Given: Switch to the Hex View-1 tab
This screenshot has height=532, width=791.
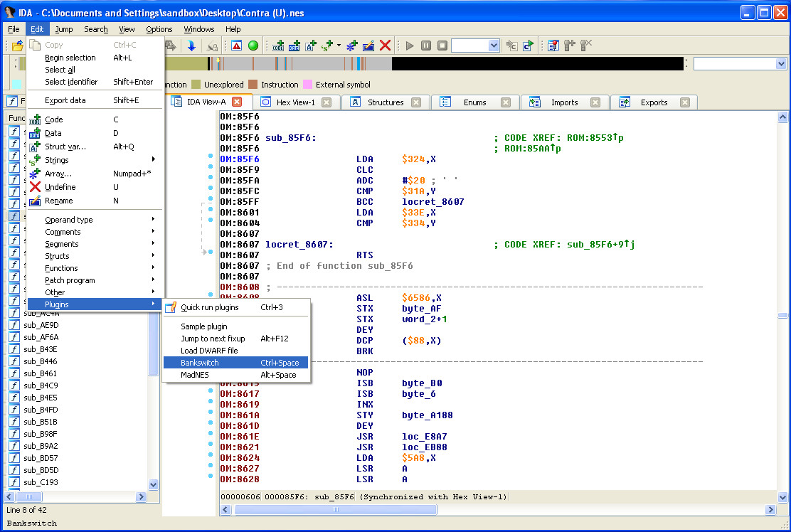Looking at the screenshot, I should (x=294, y=102).
